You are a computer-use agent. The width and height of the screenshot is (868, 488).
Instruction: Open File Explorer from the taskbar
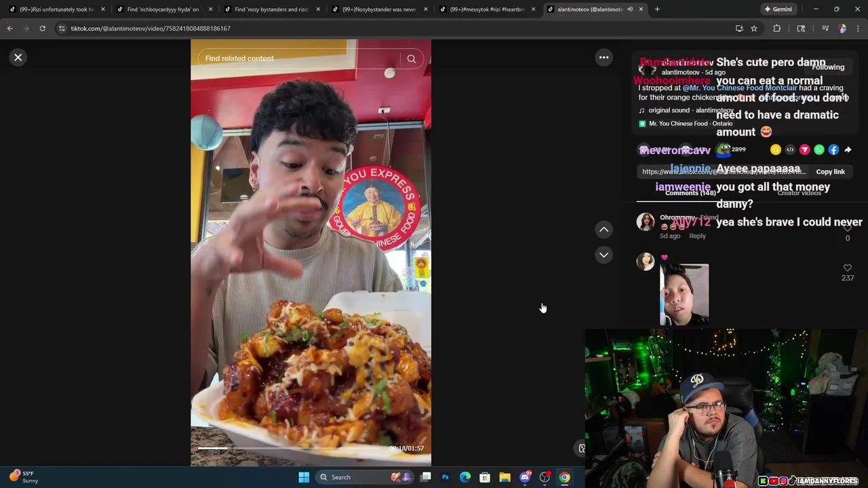click(505, 477)
